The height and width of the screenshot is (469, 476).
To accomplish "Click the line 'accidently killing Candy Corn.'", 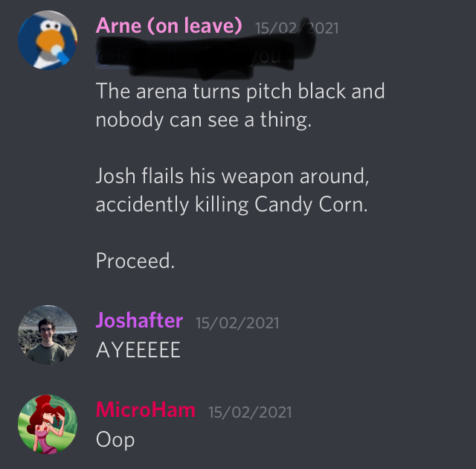I will [231, 205].
